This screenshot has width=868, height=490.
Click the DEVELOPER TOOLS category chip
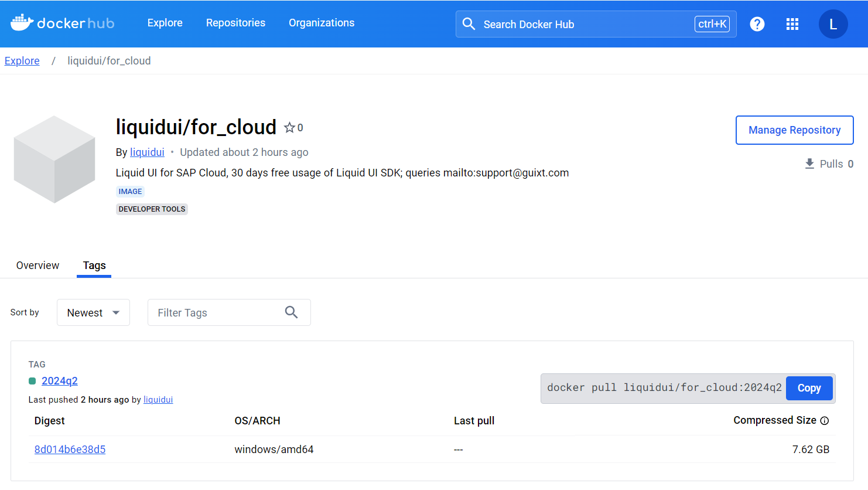coord(152,209)
